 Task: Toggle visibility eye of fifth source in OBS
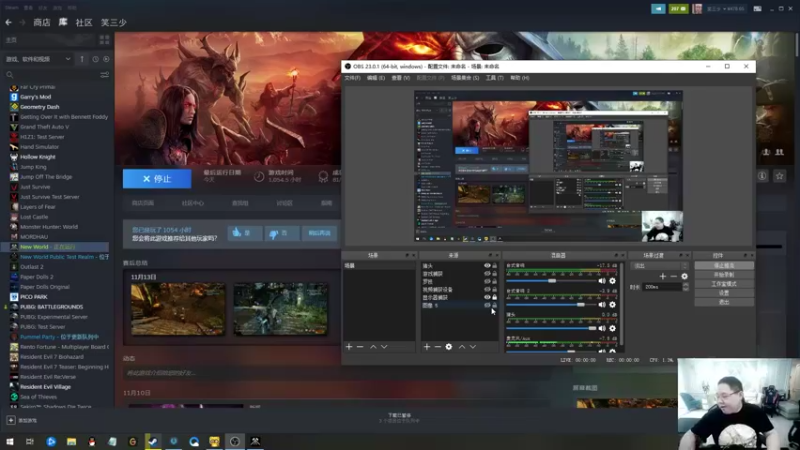(487, 297)
